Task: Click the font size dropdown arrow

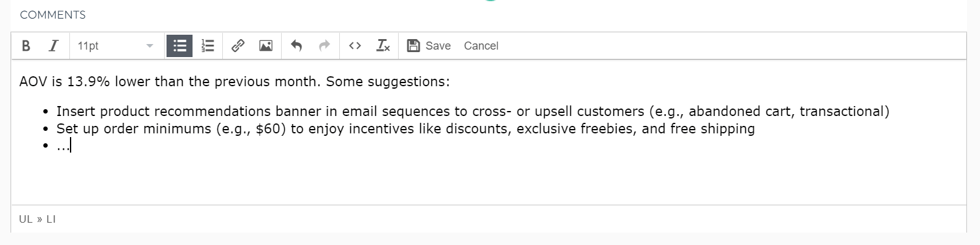Action: pyautogui.click(x=149, y=46)
